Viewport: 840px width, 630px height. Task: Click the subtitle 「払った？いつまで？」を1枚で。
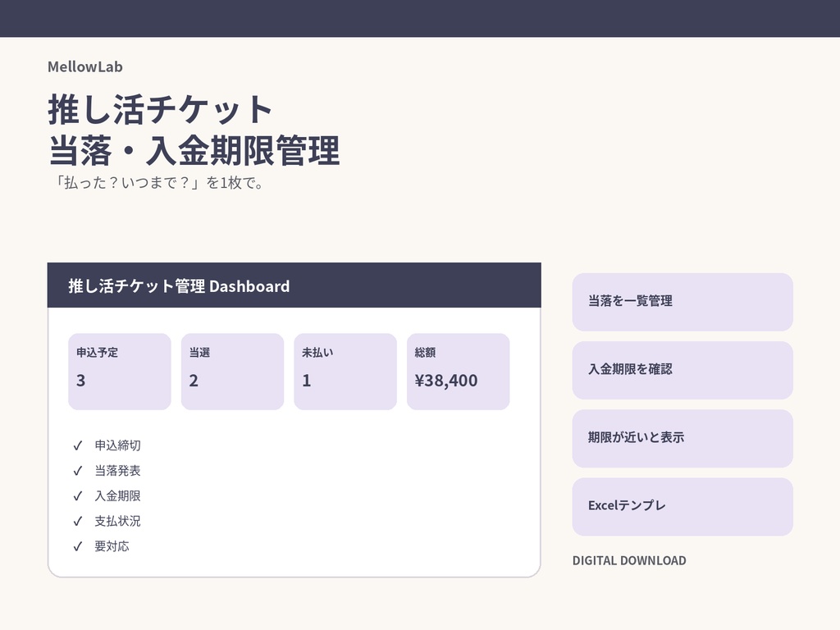tap(157, 183)
